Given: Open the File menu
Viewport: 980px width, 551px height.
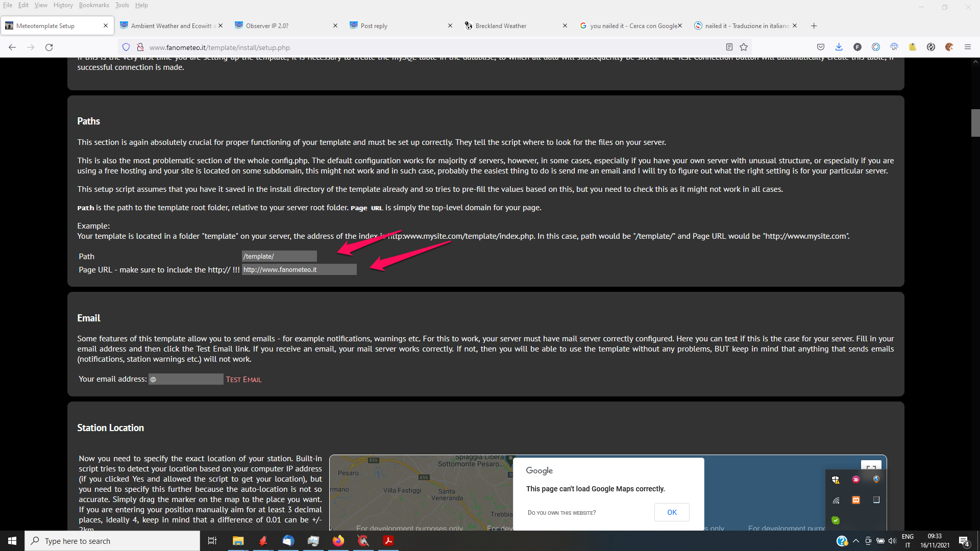Looking at the screenshot, I should pyautogui.click(x=8, y=5).
